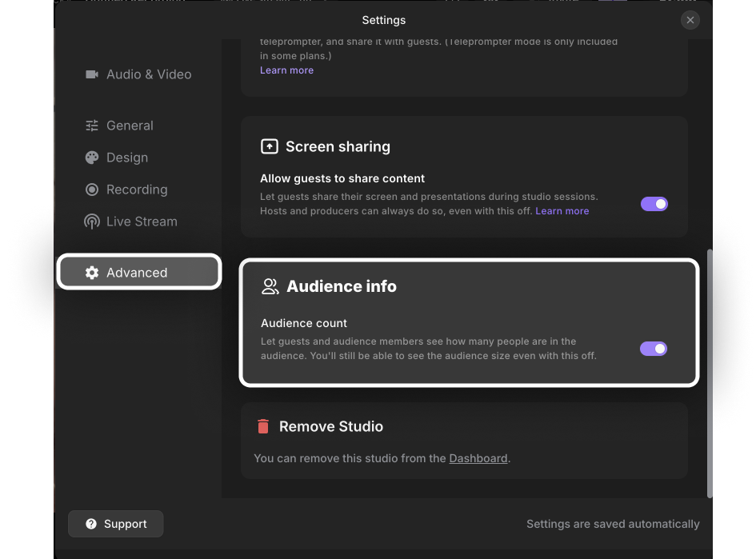This screenshot has width=756, height=559.
Task: Open Learn more link in Screen sharing
Action: pos(562,211)
